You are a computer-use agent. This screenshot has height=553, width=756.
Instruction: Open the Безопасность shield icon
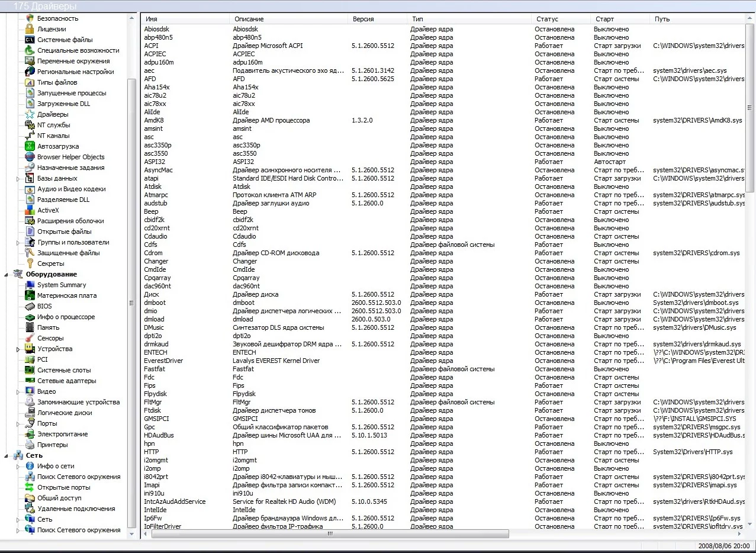click(x=30, y=18)
